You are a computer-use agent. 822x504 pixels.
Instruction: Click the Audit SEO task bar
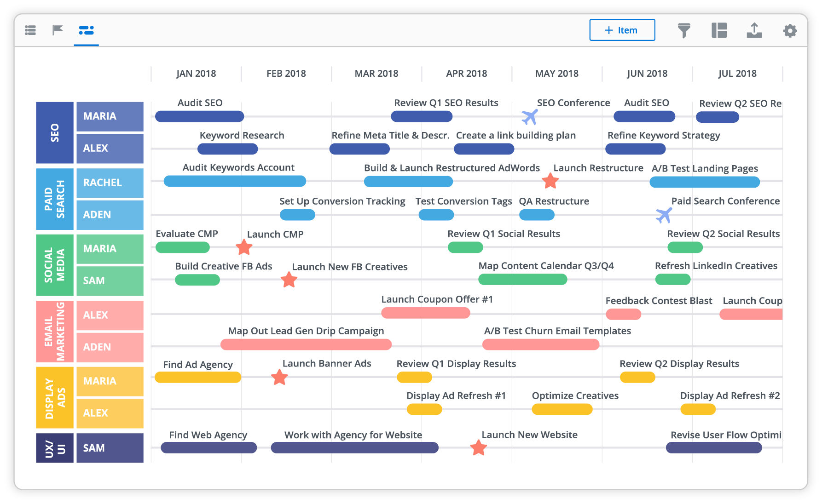point(199,116)
